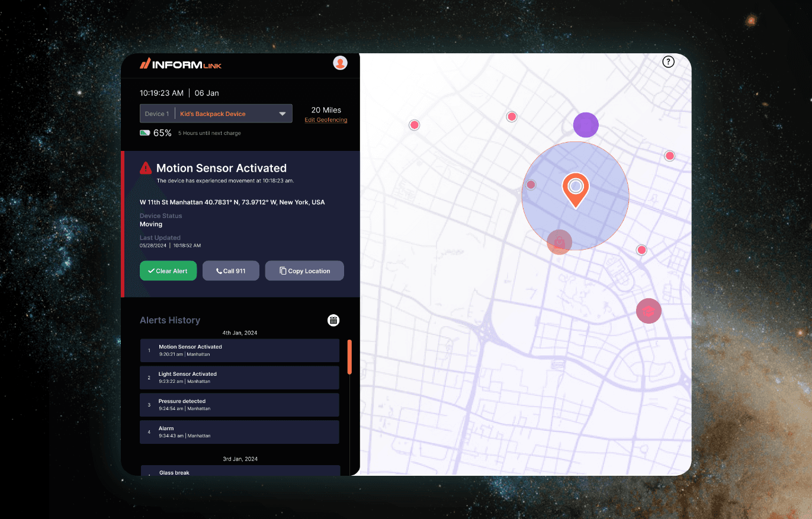The height and width of the screenshot is (519, 812).
Task: Click the Clear Alert button
Action: pyautogui.click(x=168, y=270)
